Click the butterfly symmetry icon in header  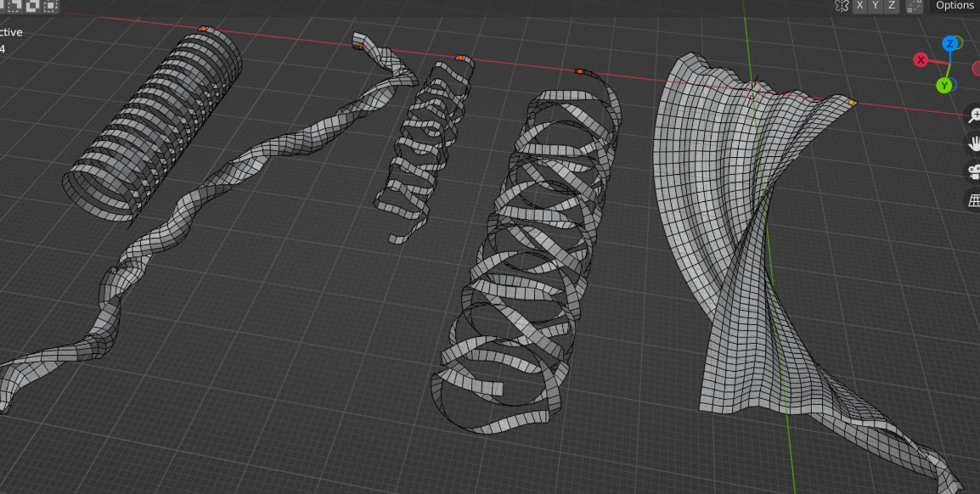[842, 5]
